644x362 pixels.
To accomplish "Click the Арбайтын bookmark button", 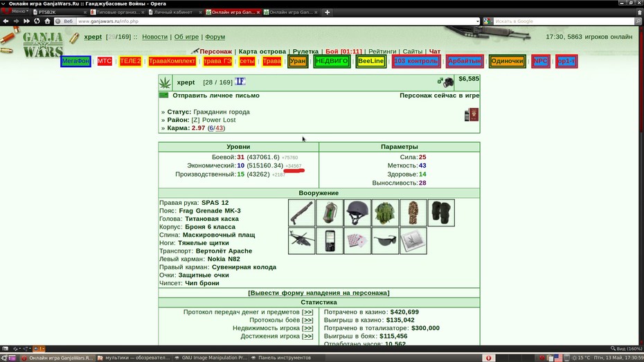I will pyautogui.click(x=464, y=61).
